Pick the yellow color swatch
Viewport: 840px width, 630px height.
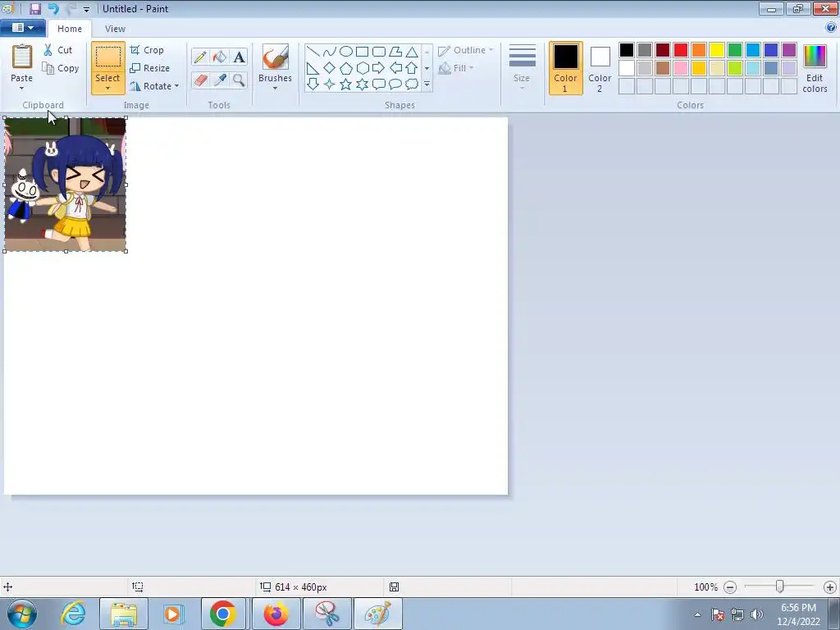(x=717, y=50)
